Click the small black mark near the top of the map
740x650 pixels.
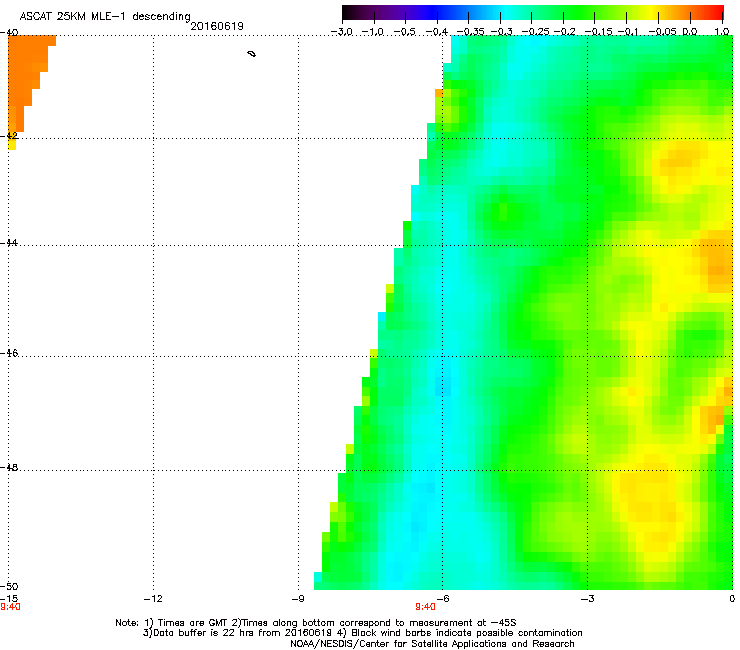[x=252, y=54]
